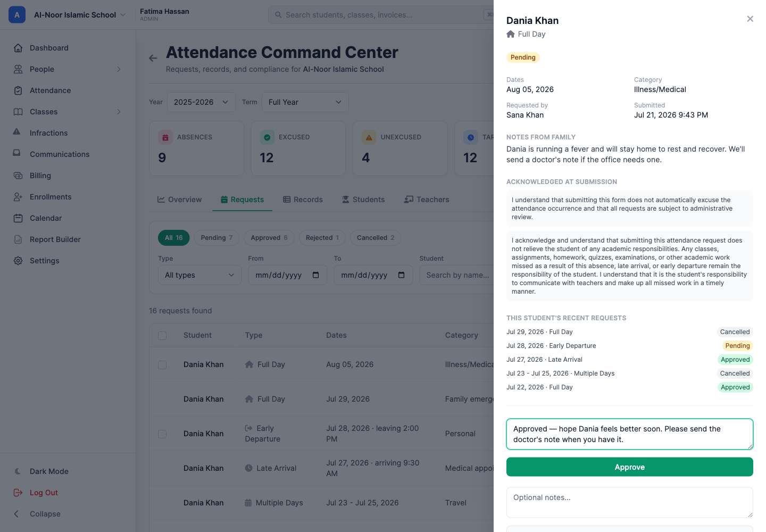The image size is (766, 532).
Task: Open the All types dropdown
Action: click(199, 275)
